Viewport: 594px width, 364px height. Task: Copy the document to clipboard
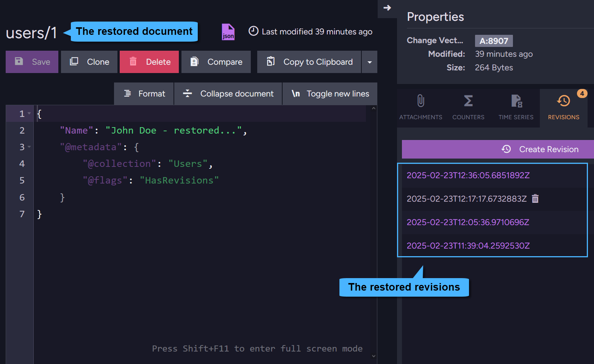pos(309,62)
